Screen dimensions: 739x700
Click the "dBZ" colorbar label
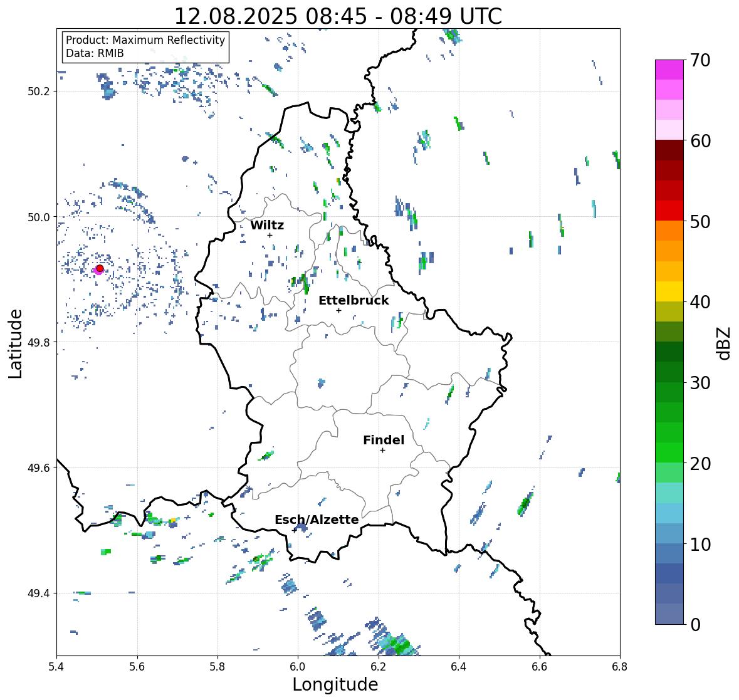725,343
